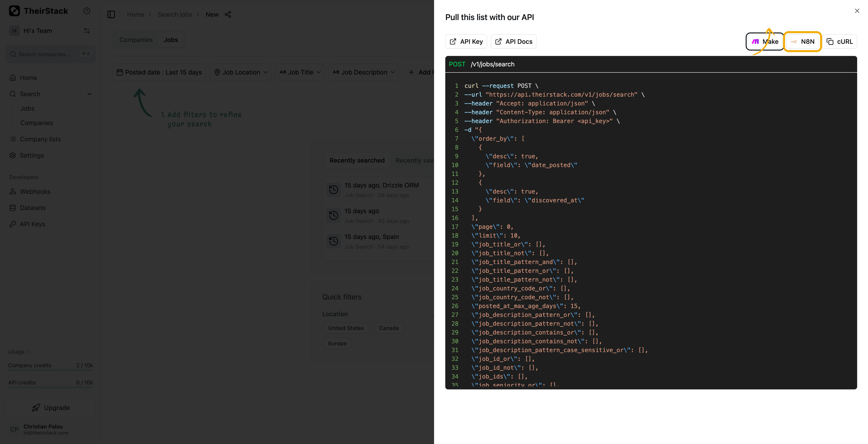Switch to the Companies tab
The height and width of the screenshot is (444, 868).
tap(136, 40)
